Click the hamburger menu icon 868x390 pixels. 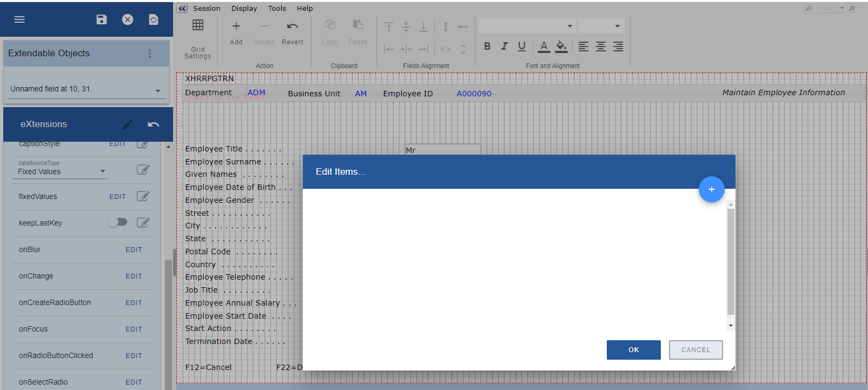[x=19, y=19]
